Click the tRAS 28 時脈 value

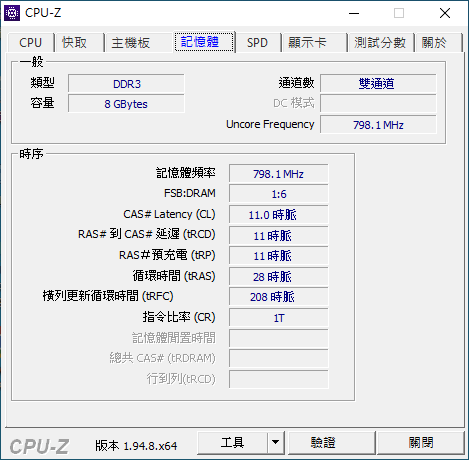279,276
